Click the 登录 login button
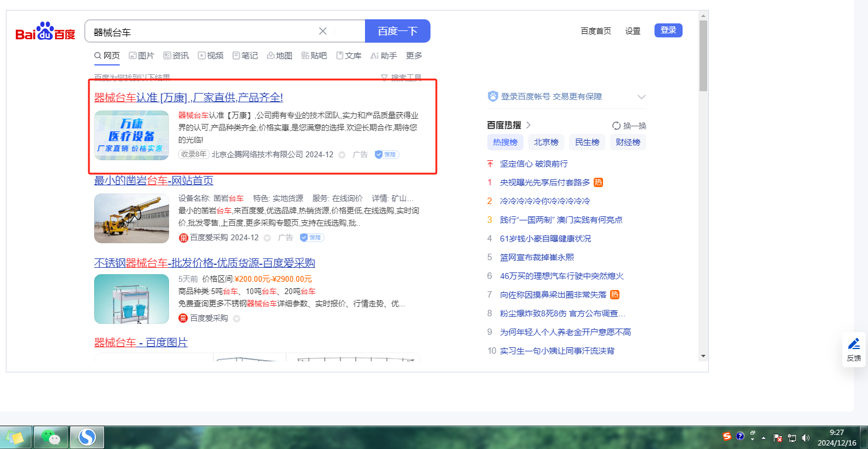Viewport: 868px width, 449px height. point(668,30)
